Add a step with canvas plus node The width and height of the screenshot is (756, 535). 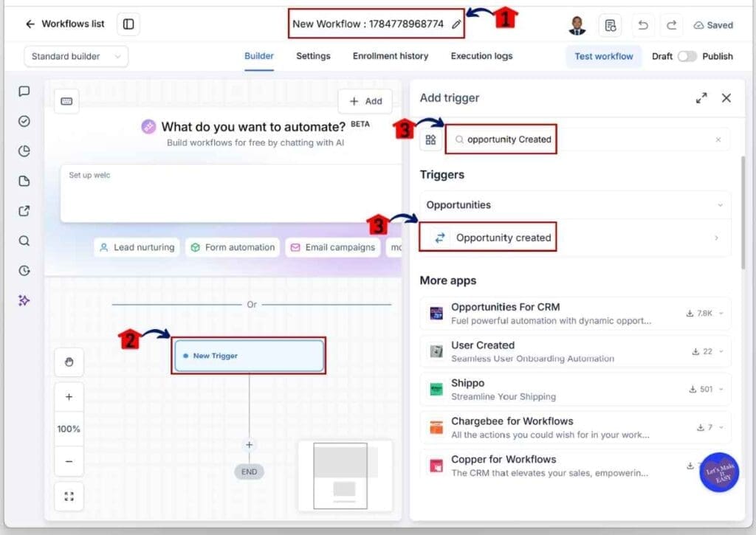tap(249, 444)
